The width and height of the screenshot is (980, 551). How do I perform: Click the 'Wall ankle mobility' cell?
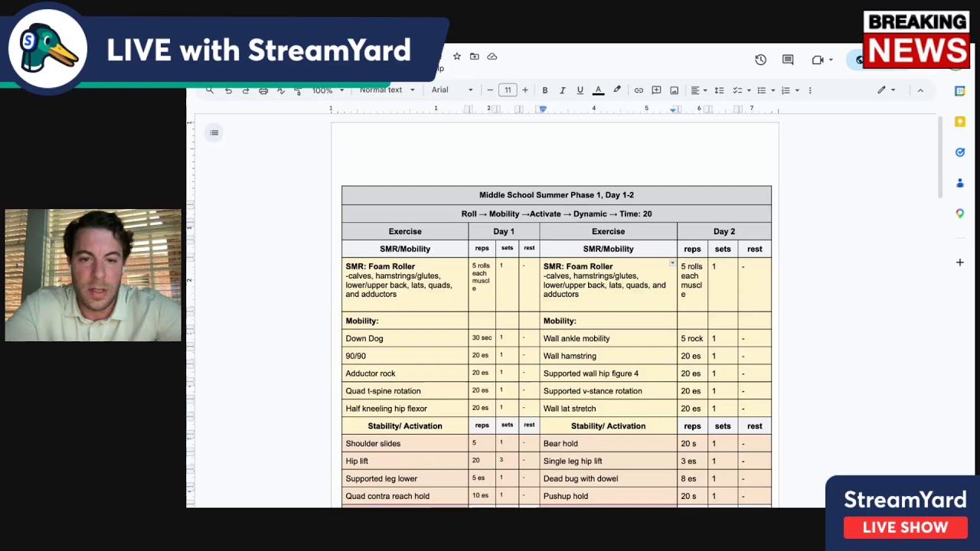[608, 338]
